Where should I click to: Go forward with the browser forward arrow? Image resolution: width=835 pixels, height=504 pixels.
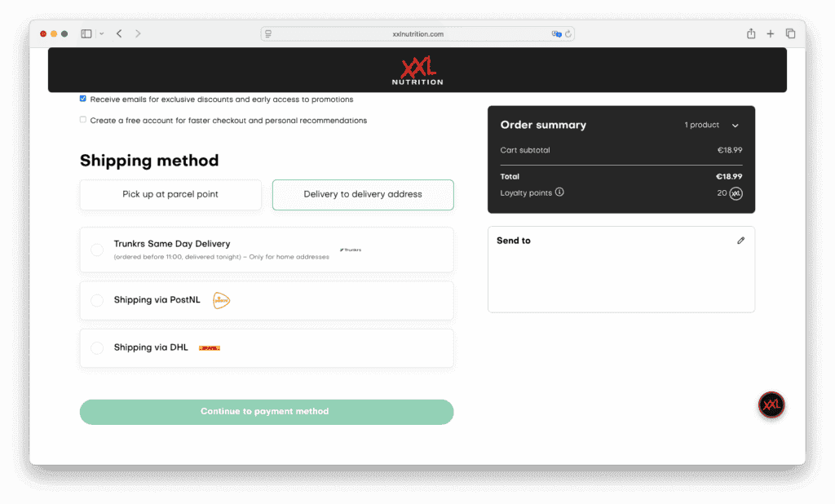[x=138, y=33]
